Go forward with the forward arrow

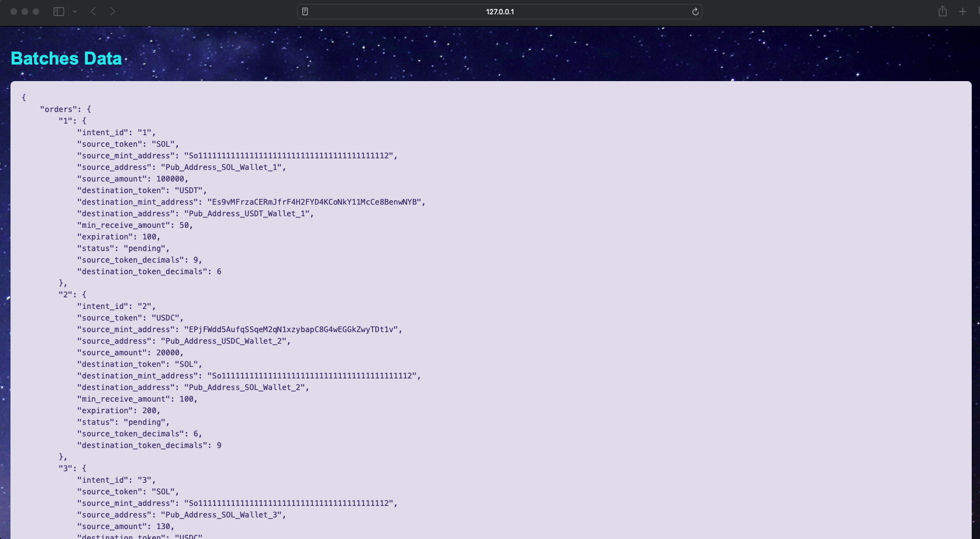tap(113, 12)
